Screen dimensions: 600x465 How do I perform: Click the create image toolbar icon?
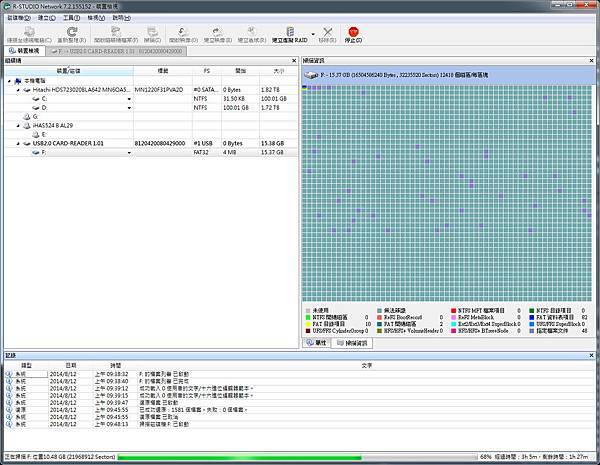pyautogui.click(x=217, y=29)
